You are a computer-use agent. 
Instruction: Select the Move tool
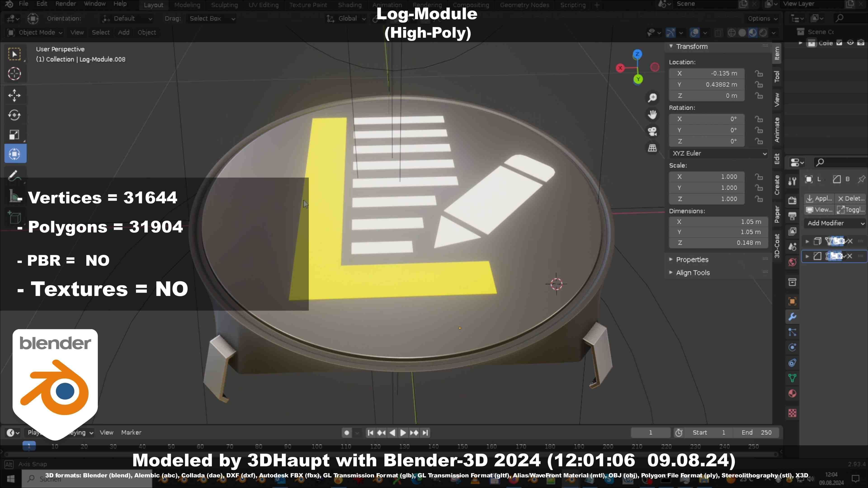[14, 96]
